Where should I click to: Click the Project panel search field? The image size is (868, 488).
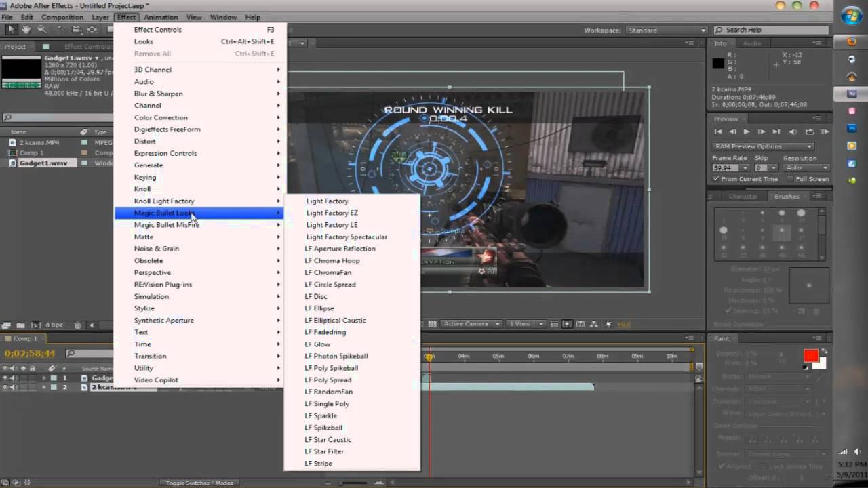click(57, 118)
